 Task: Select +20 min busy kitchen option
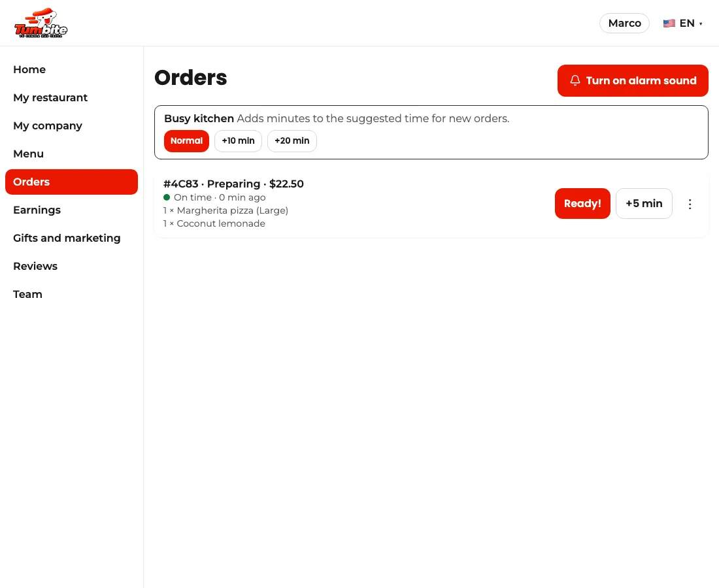pyautogui.click(x=292, y=140)
